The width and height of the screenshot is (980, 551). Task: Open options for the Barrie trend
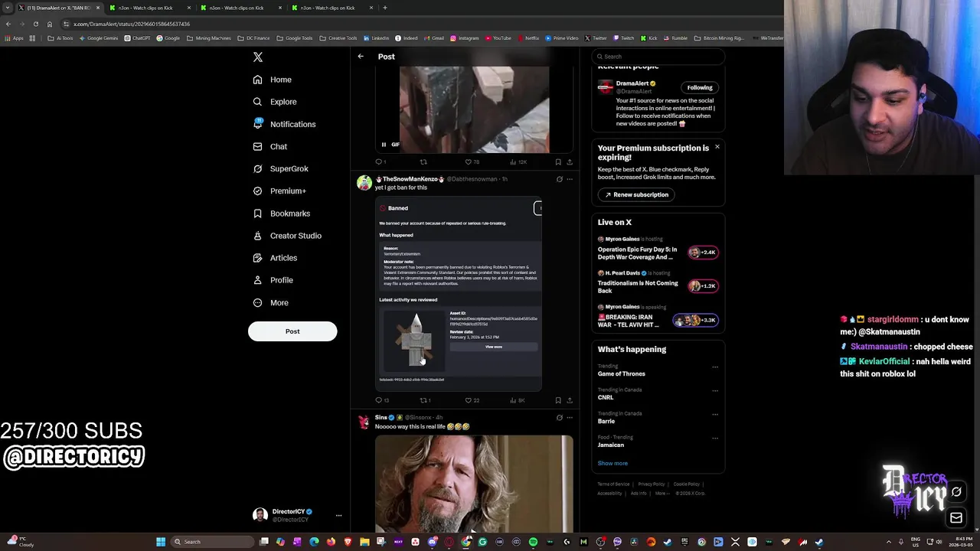[715, 414]
